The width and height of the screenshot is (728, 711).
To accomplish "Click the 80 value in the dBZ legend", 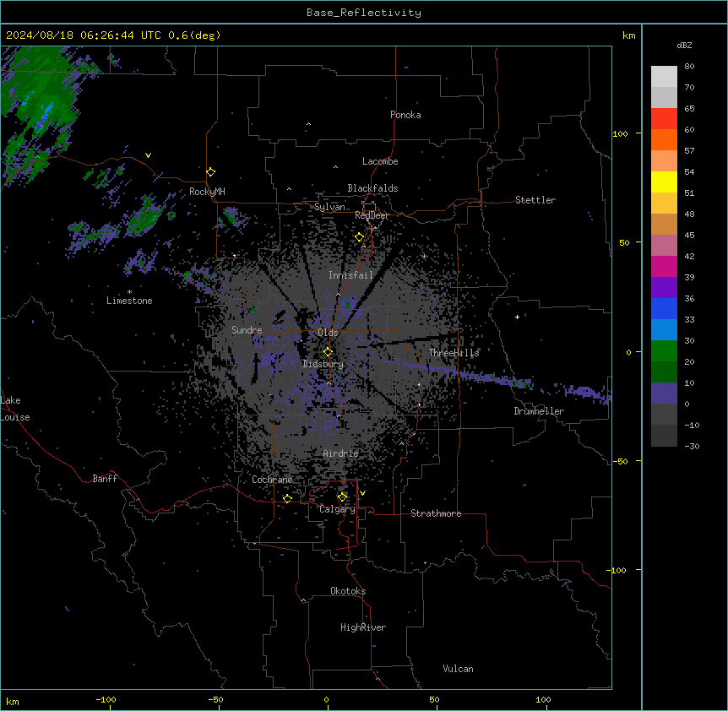I will (689, 67).
